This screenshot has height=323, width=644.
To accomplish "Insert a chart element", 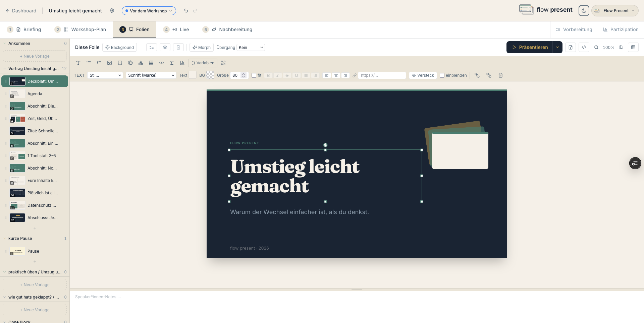I will pyautogui.click(x=182, y=63).
